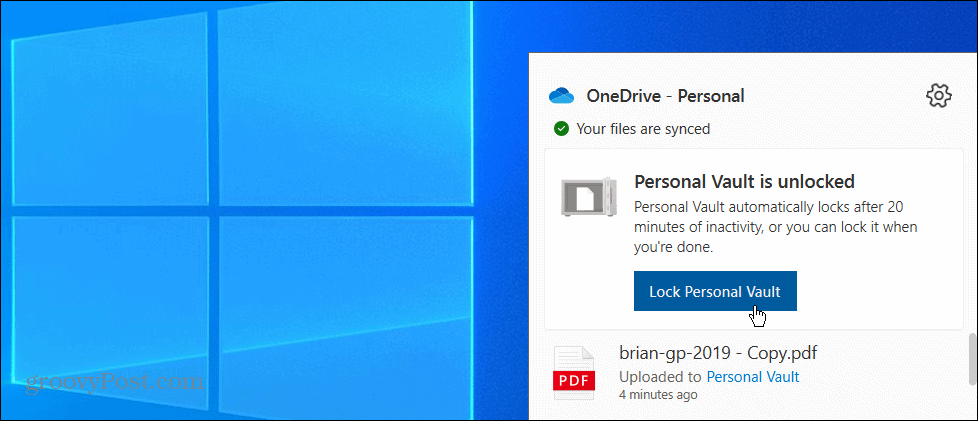
Task: Click the OneDrive panel scrollbar thumb
Action: tap(972, 359)
